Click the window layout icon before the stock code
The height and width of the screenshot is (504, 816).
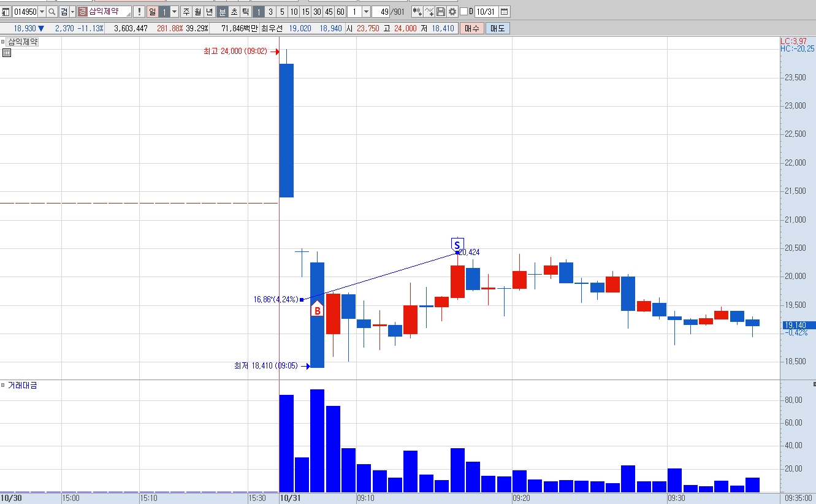(x=6, y=12)
